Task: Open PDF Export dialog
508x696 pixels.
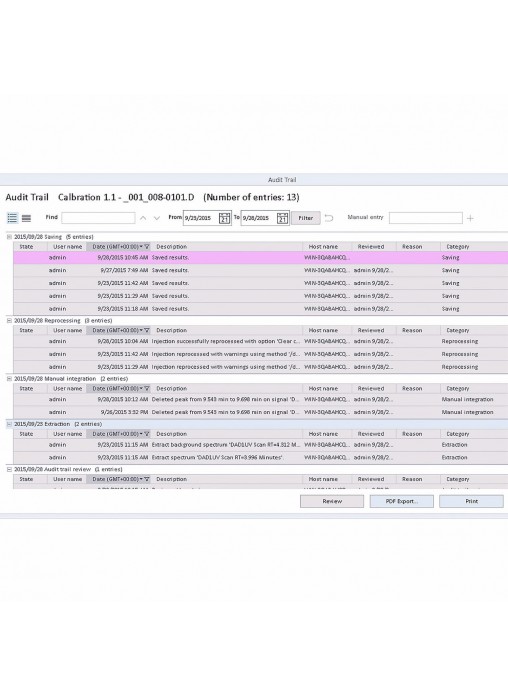Action: click(401, 501)
